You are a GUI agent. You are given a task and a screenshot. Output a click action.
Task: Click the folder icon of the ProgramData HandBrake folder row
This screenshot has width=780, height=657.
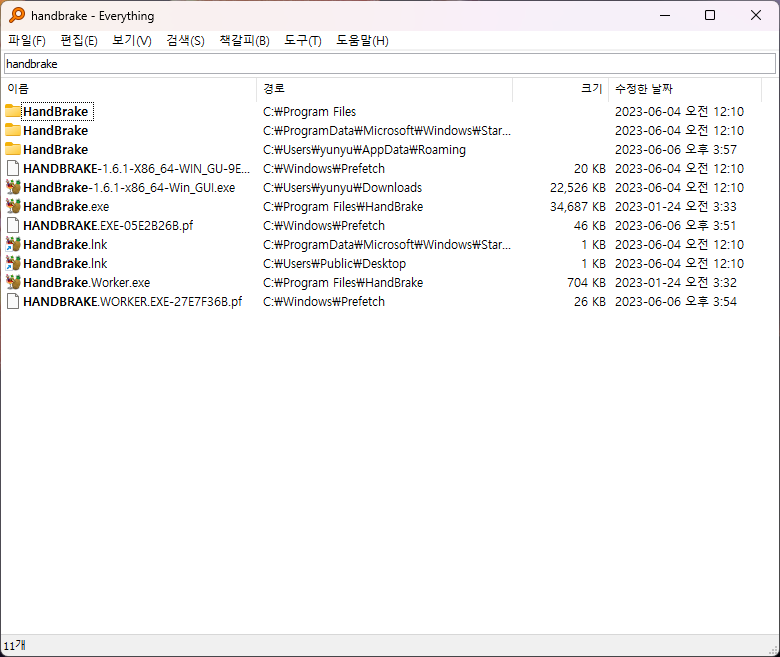13,130
